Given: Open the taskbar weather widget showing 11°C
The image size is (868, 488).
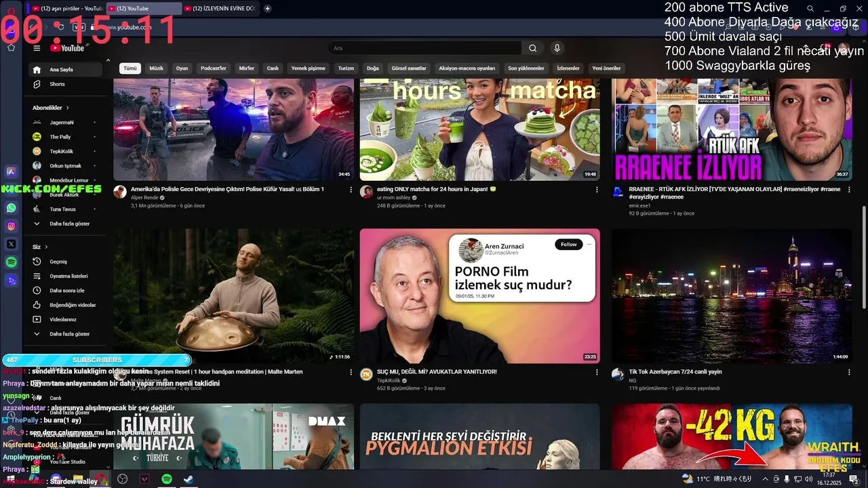Looking at the screenshot, I should pos(717,479).
